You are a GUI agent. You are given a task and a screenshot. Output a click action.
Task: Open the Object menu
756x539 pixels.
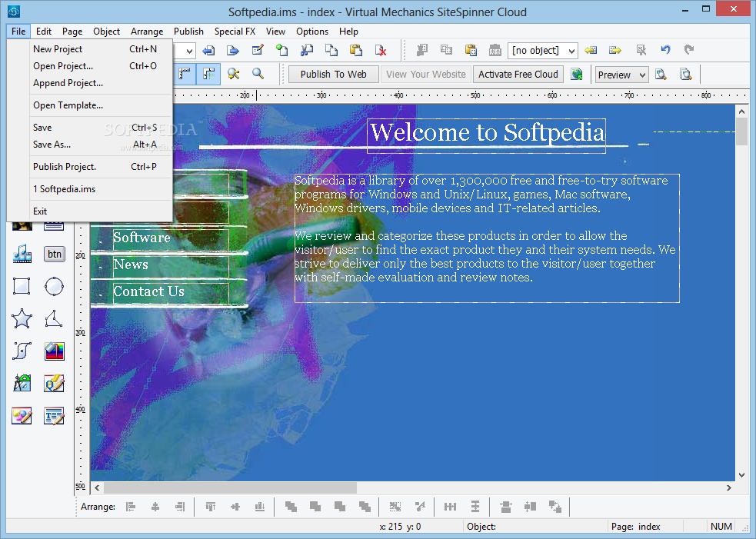tap(107, 32)
